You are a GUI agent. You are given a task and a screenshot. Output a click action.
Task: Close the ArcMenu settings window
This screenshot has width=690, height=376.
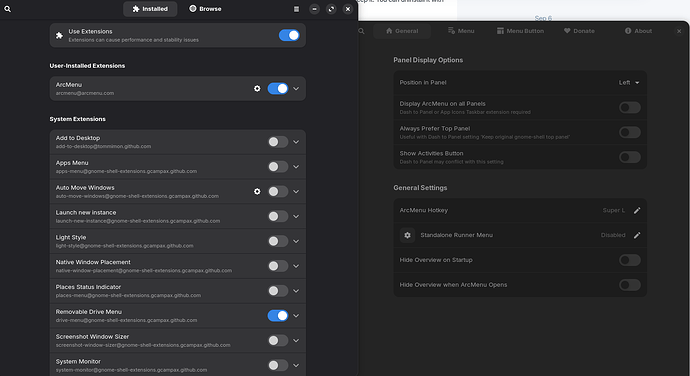(x=679, y=31)
